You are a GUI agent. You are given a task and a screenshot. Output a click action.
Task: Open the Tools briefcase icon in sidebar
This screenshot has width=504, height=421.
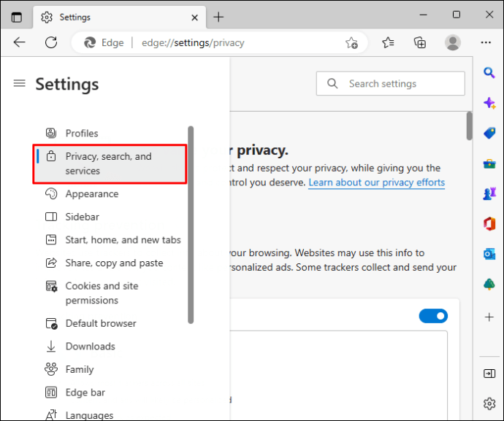point(489,163)
